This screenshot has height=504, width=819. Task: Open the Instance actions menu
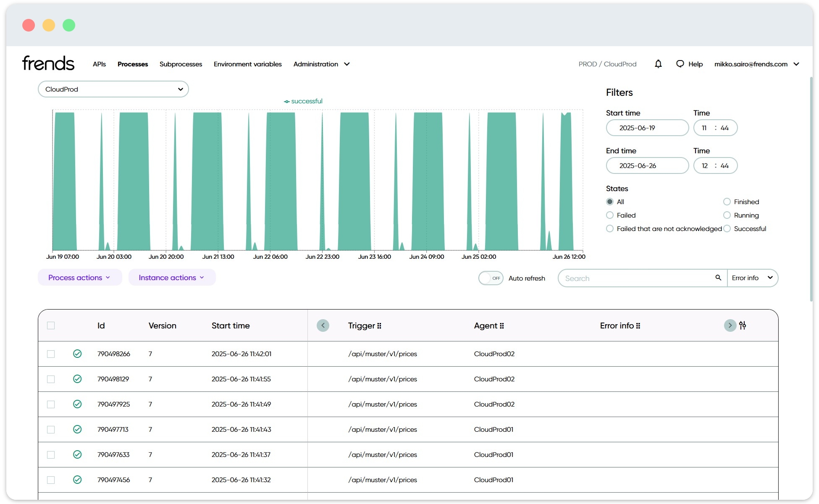(172, 277)
